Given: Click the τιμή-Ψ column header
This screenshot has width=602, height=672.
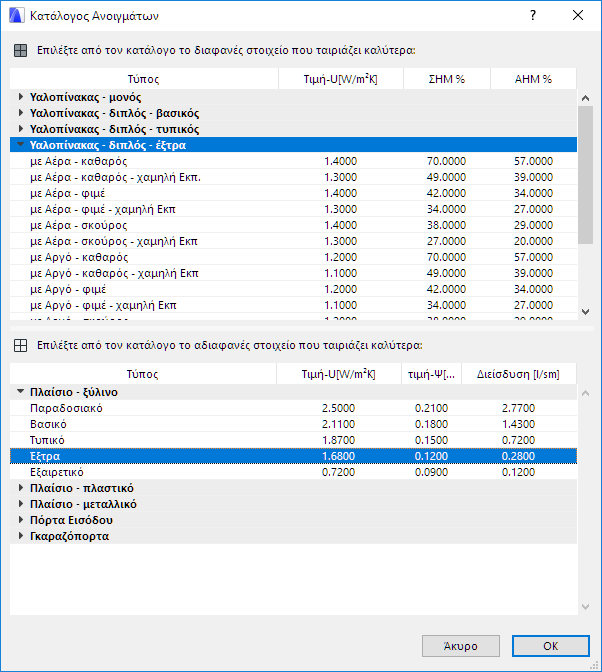Looking at the screenshot, I should point(431,374).
